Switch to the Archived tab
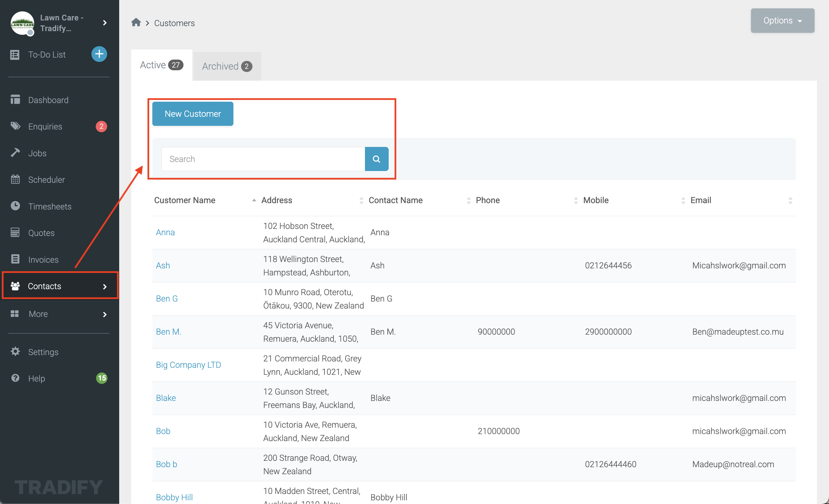The image size is (829, 504). pyautogui.click(x=227, y=66)
